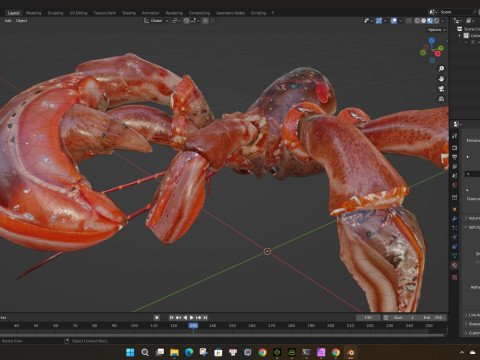Click the timeline playhead at frame 130

point(193,325)
